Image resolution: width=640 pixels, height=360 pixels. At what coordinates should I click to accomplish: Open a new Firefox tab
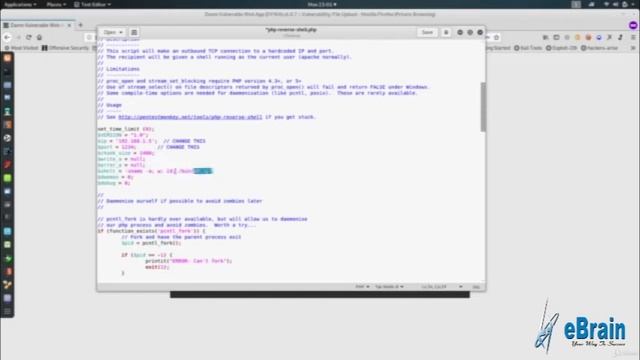point(80,25)
